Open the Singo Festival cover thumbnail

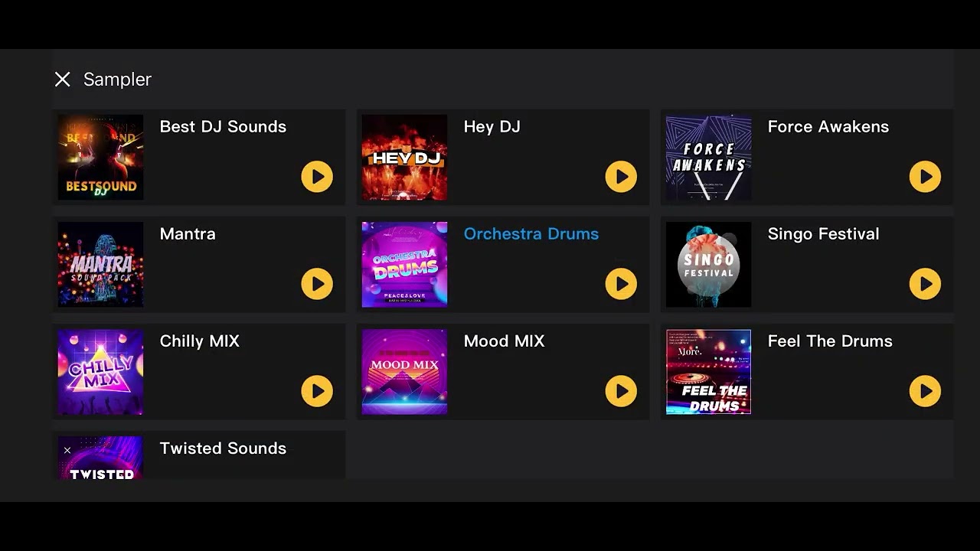coord(708,265)
